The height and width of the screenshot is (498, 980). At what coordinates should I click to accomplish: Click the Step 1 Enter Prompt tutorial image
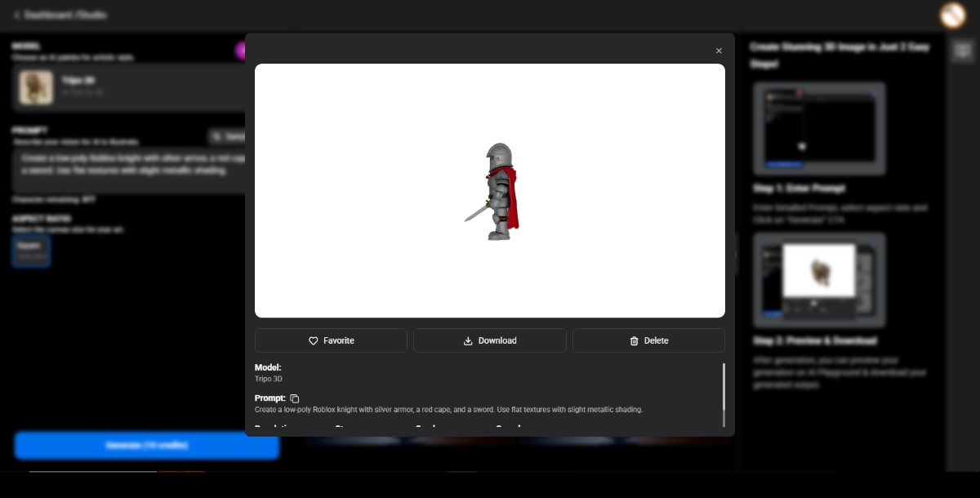[820, 128]
